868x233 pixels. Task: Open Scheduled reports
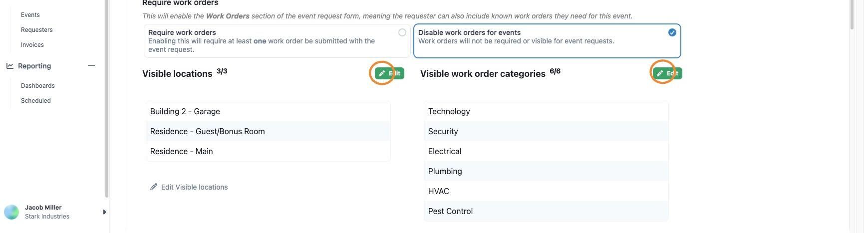click(x=36, y=101)
